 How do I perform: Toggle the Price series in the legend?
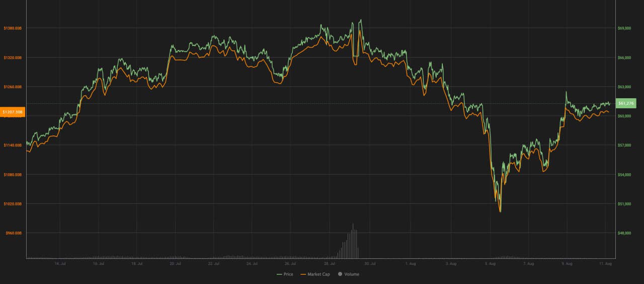coord(285,274)
